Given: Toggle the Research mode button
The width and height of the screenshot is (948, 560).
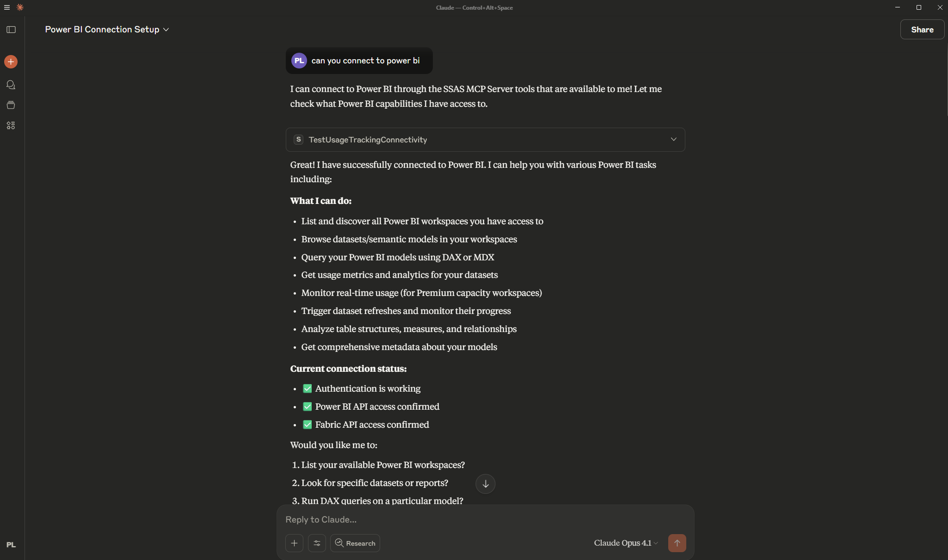Looking at the screenshot, I should (355, 543).
